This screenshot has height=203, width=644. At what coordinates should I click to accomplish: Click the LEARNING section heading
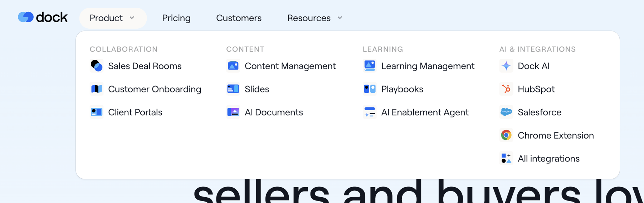(x=383, y=49)
